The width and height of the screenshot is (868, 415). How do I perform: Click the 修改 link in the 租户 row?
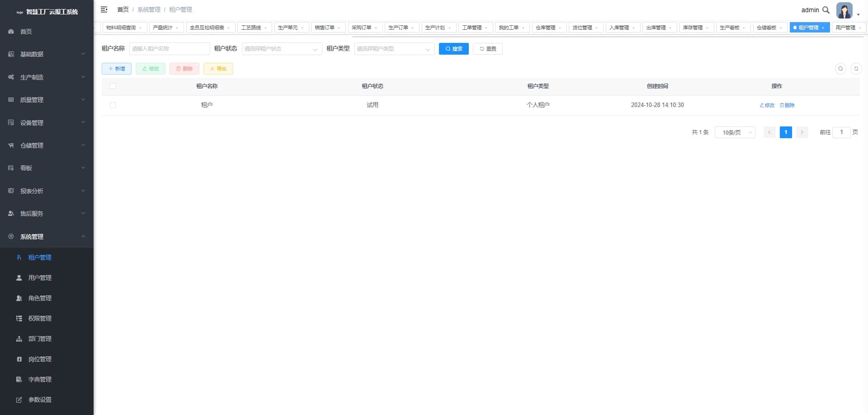767,105
